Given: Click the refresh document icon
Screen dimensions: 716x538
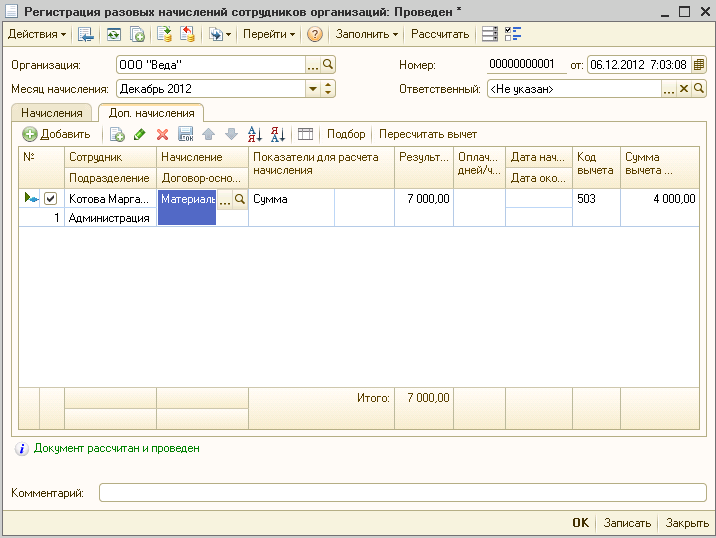Looking at the screenshot, I should click(x=114, y=34).
